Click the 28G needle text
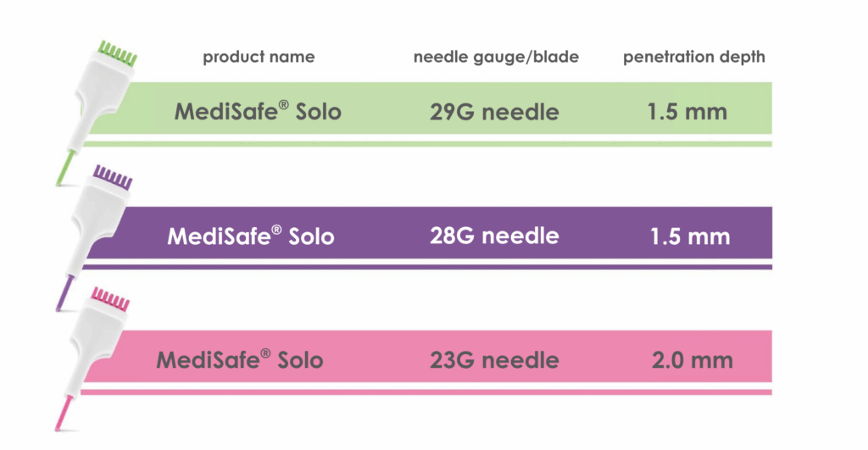868x450 pixels. [x=494, y=235]
